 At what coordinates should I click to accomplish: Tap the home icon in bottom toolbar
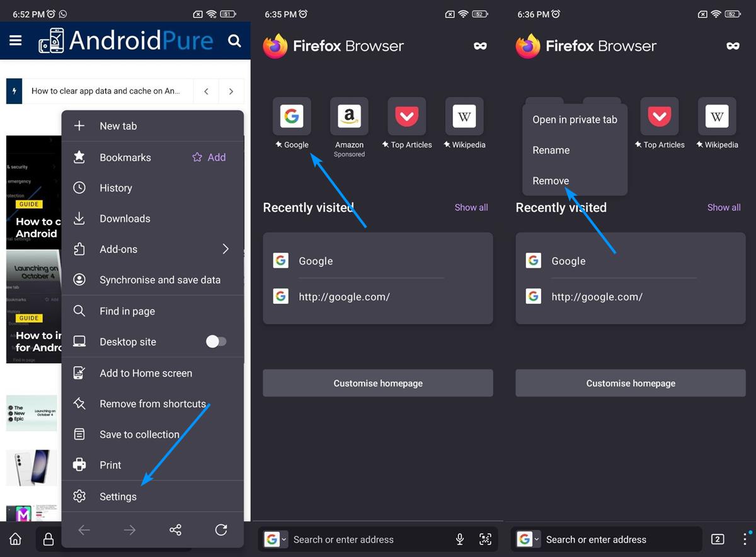point(15,539)
